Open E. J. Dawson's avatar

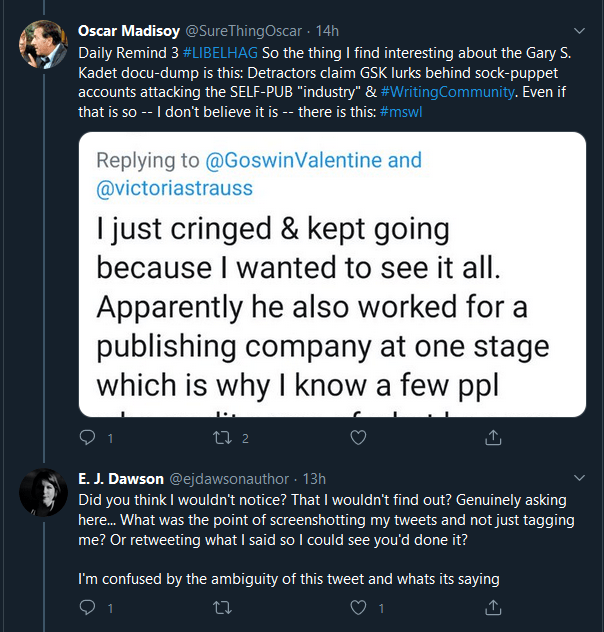(x=44, y=492)
